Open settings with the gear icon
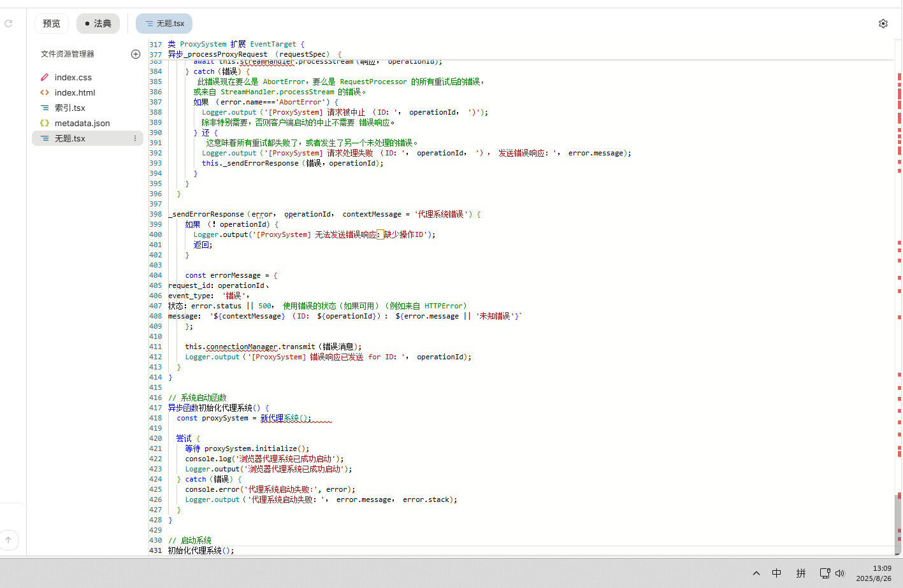Screen dimensions: 903x588 tap(883, 24)
